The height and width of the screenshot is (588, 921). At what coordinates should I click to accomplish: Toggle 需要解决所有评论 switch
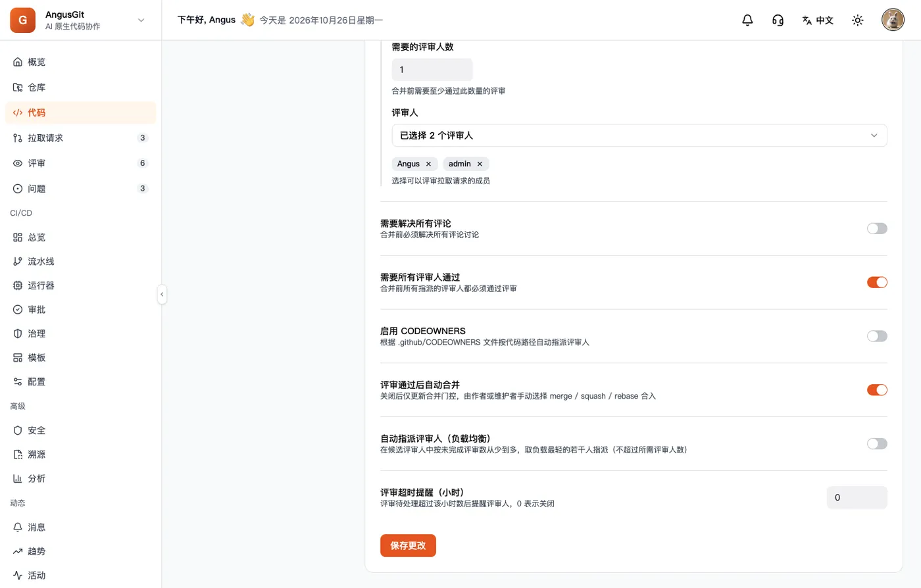[877, 228]
